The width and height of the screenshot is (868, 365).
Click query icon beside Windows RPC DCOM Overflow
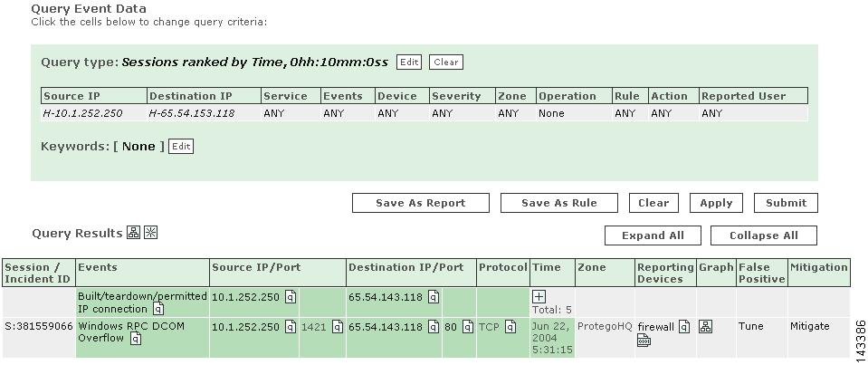(x=135, y=339)
